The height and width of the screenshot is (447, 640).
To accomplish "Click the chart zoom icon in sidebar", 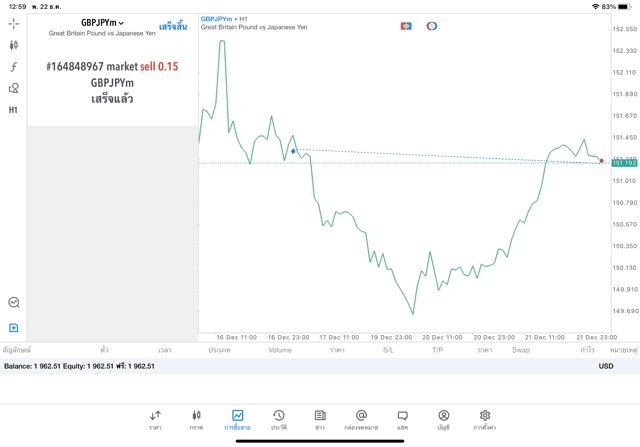I will pos(13,302).
